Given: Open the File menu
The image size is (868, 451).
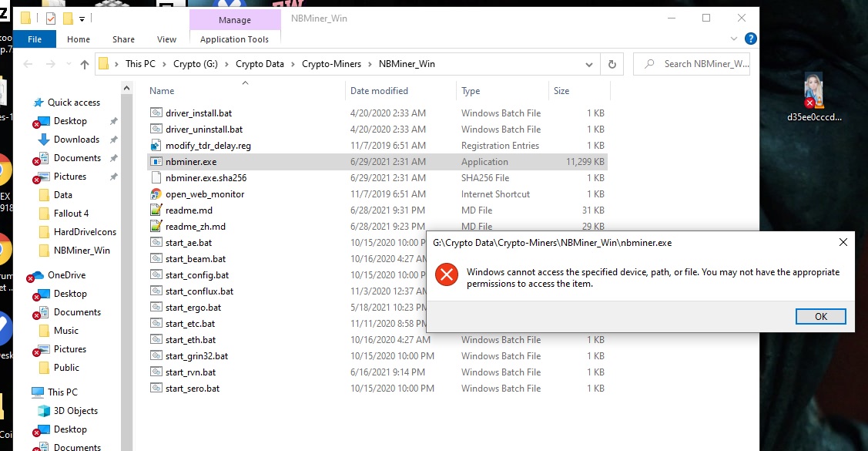Looking at the screenshot, I should (35, 39).
